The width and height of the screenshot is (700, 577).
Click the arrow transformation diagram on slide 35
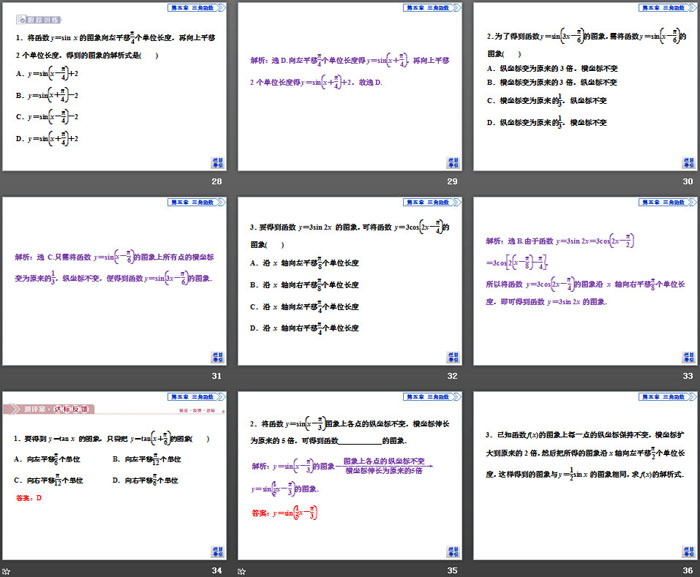click(383, 466)
